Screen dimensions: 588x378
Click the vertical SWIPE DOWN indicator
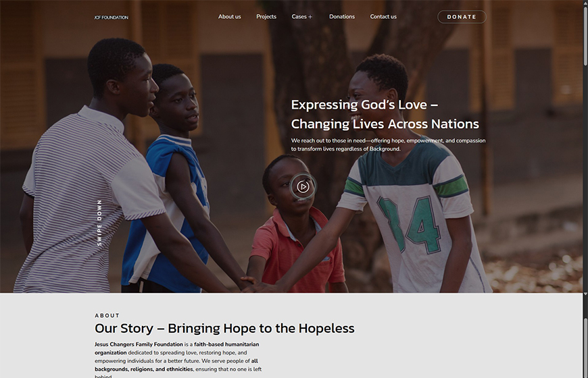point(99,223)
